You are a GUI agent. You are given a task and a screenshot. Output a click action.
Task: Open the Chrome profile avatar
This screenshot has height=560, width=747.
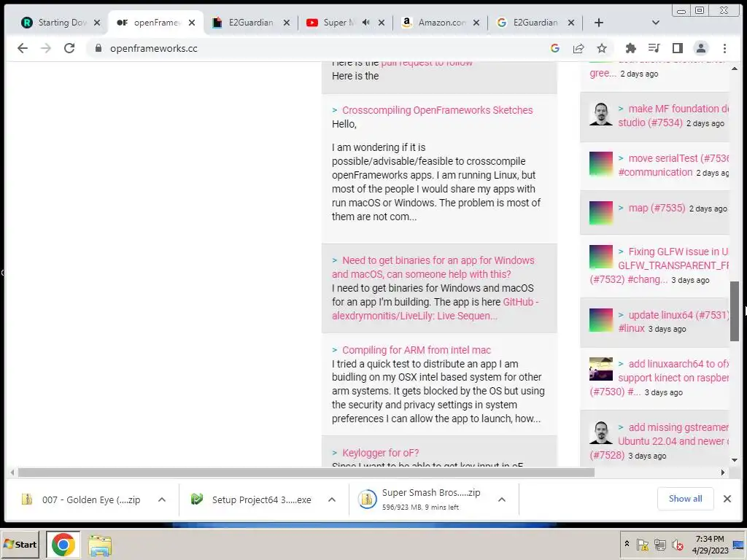click(701, 48)
